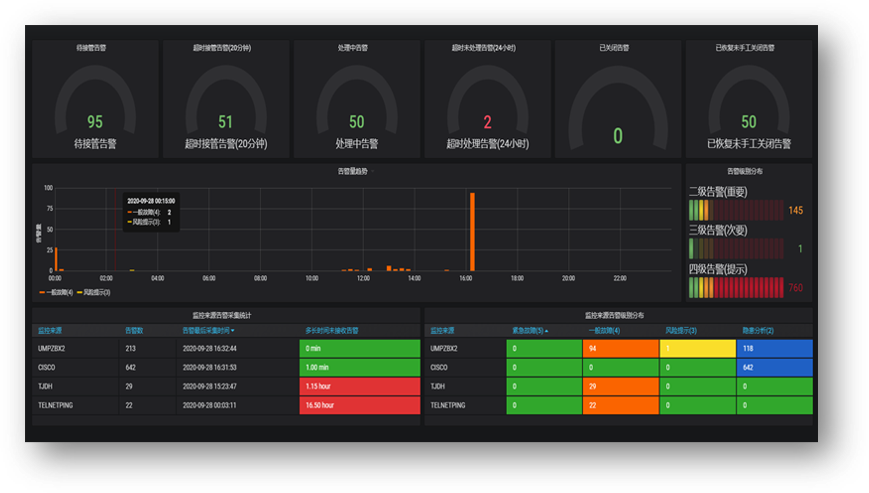Open the 已恢复未手工关闭告警 panel title menu
Image resolution: width=869 pixels, height=493 pixels.
coord(744,48)
